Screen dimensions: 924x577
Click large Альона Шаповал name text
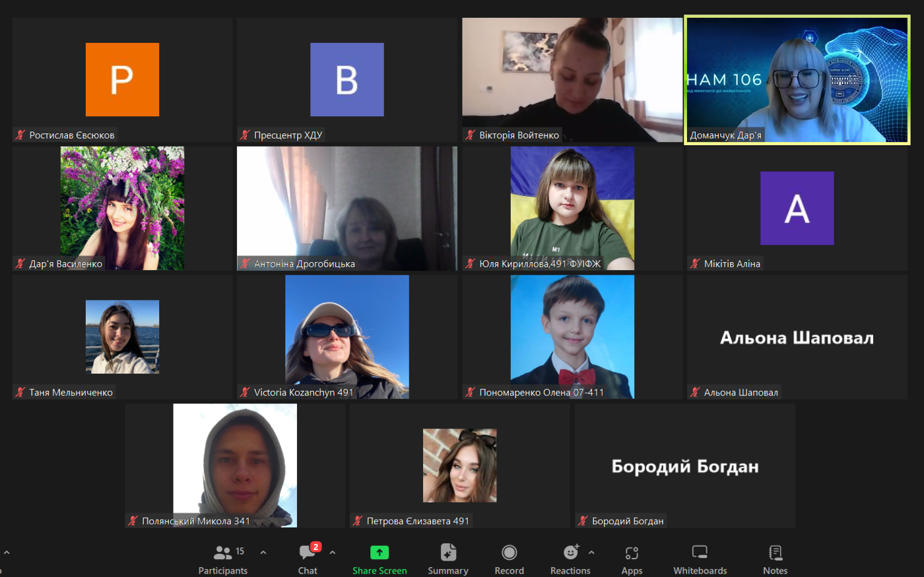(x=797, y=338)
